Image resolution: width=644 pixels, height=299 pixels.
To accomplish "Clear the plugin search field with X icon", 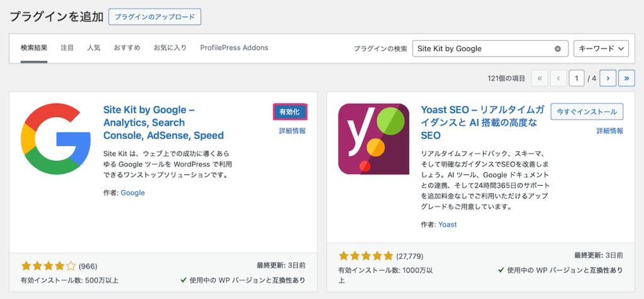I will pyautogui.click(x=557, y=48).
